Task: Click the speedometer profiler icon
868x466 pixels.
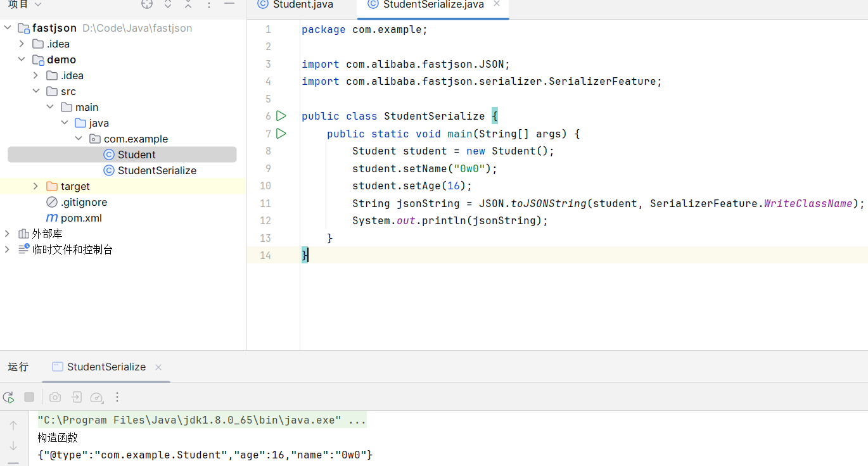Action: click(96, 397)
